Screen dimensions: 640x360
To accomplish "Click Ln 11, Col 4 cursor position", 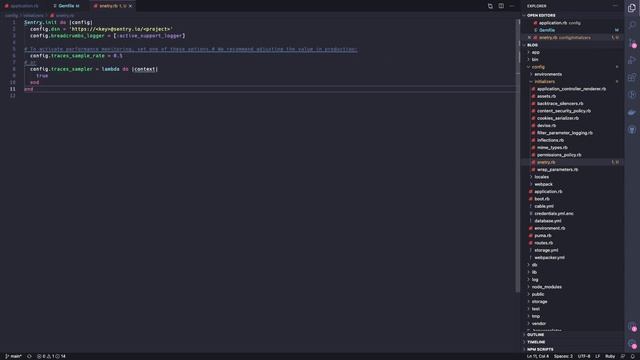I will coord(538,356).
